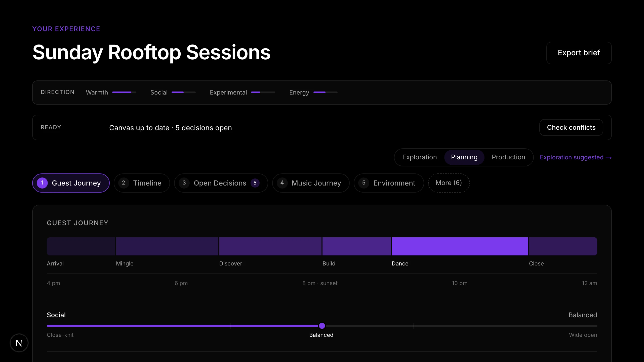Viewport: 644px width, 362px height.
Task: Click the Wide open end label
Action: pyautogui.click(x=583, y=335)
